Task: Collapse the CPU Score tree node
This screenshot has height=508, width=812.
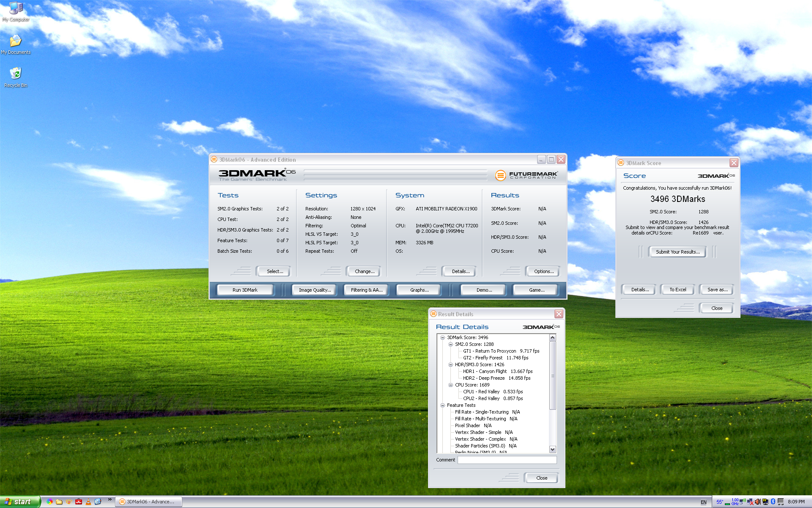Action: click(x=450, y=385)
